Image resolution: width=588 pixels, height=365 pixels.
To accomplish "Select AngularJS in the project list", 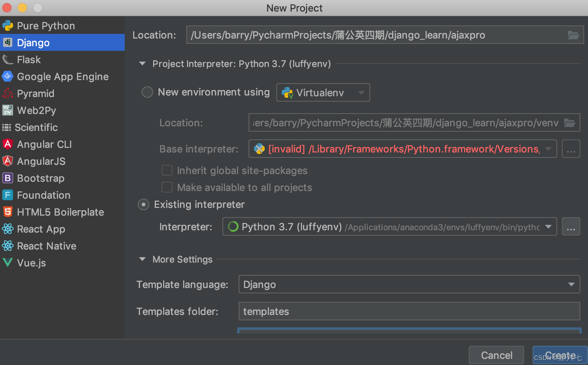I will [62, 161].
